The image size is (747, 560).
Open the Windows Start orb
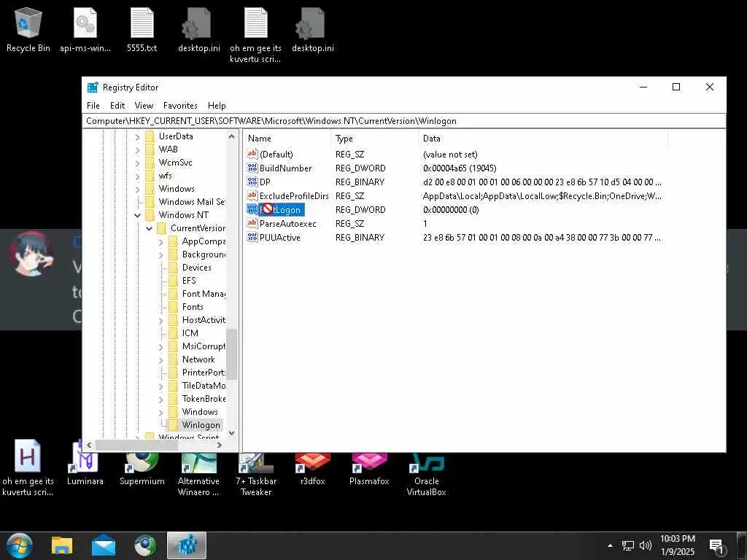pyautogui.click(x=20, y=545)
